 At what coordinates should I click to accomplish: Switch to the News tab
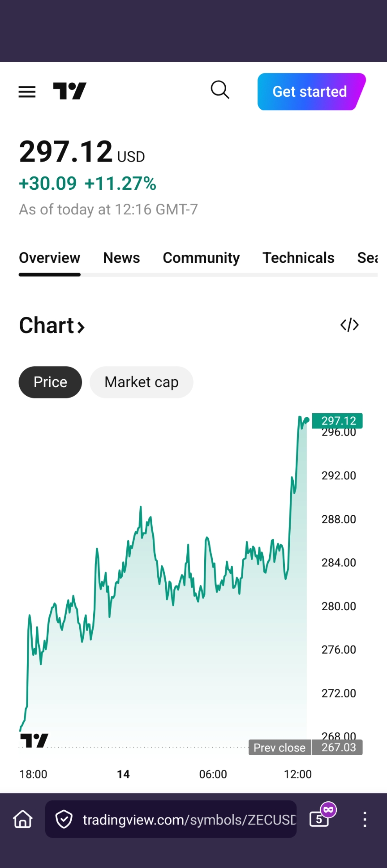(x=121, y=258)
